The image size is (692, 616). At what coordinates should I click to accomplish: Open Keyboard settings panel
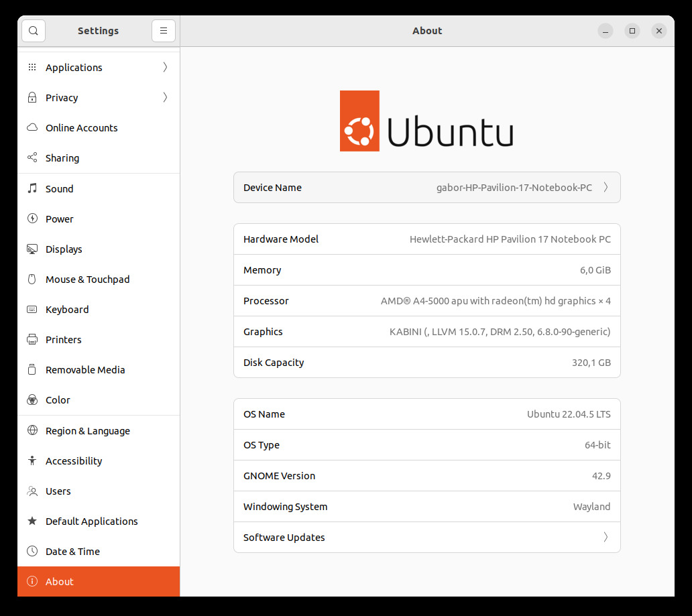click(99, 309)
